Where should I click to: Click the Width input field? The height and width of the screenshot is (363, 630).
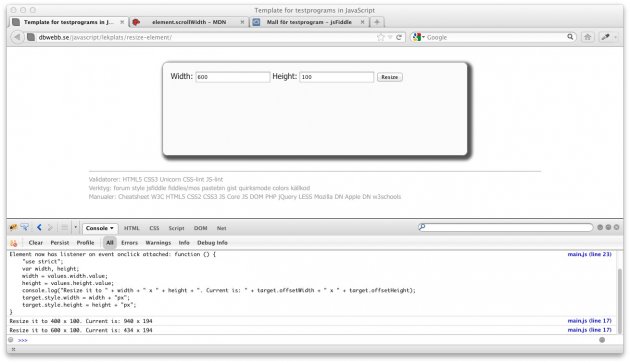(x=233, y=77)
